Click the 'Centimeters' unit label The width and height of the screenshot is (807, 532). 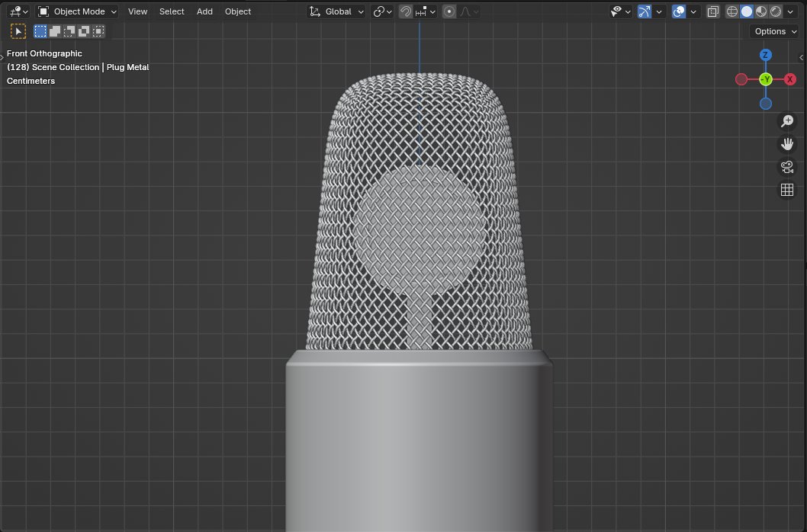coord(31,81)
